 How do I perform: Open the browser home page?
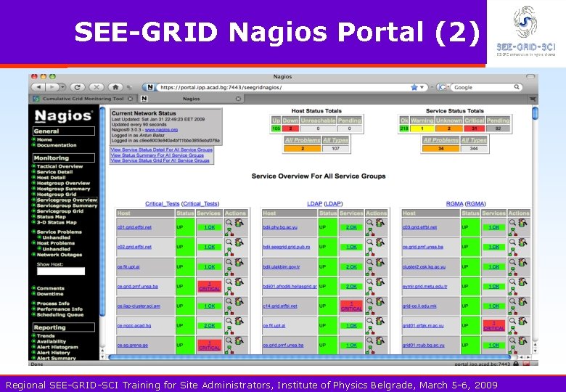[115, 87]
